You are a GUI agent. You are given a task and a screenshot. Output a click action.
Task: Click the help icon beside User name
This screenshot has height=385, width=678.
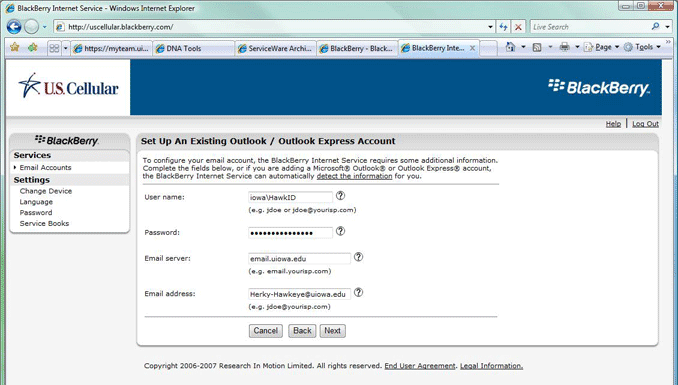(x=341, y=196)
